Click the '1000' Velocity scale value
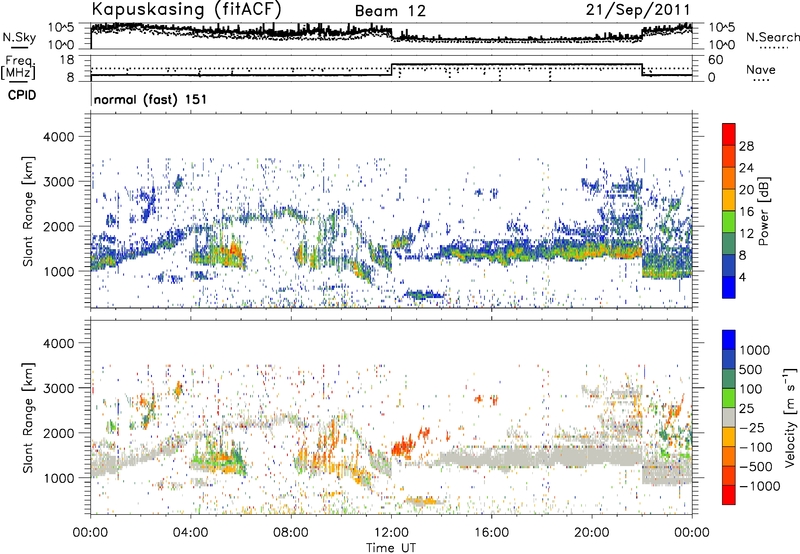The height and width of the screenshot is (554, 800). pyautogui.click(x=755, y=350)
